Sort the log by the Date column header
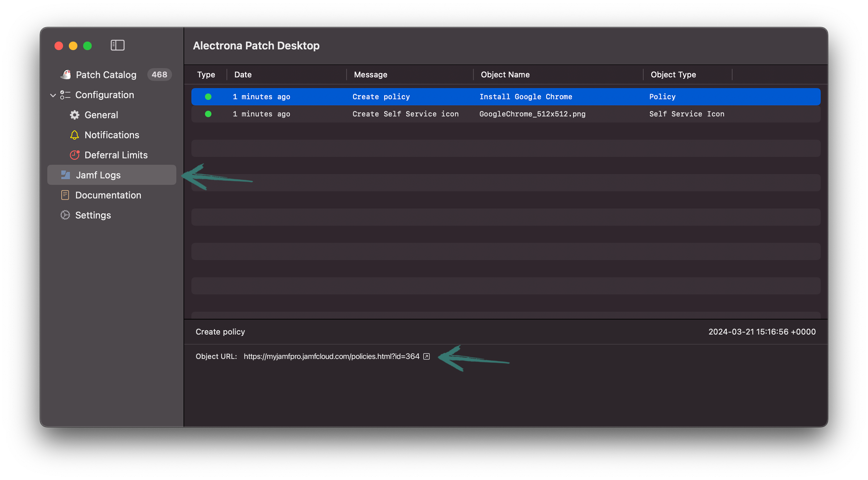868x480 pixels. [x=243, y=74]
